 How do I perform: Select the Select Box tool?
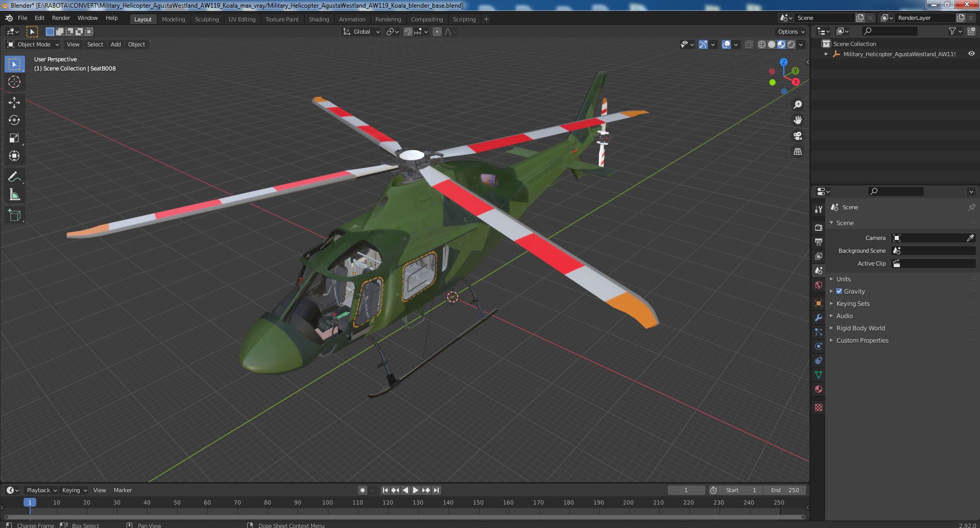pos(14,64)
